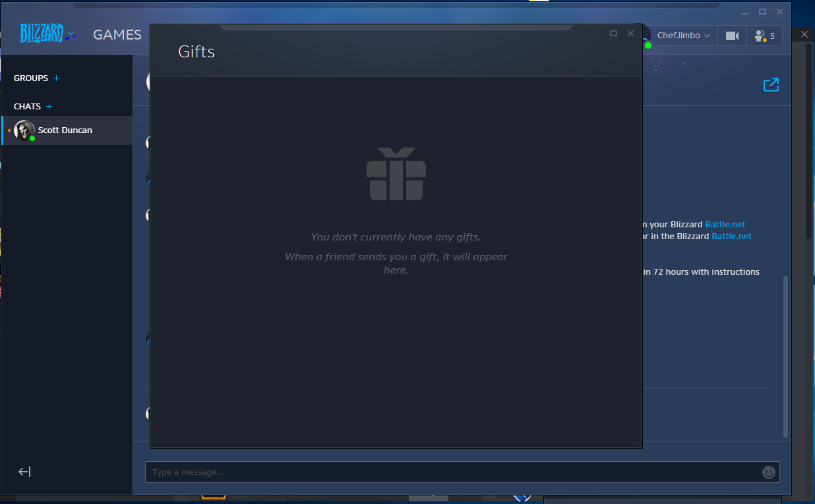Click the first Battle.net link in chat
This screenshot has height=504, width=815.
click(725, 225)
